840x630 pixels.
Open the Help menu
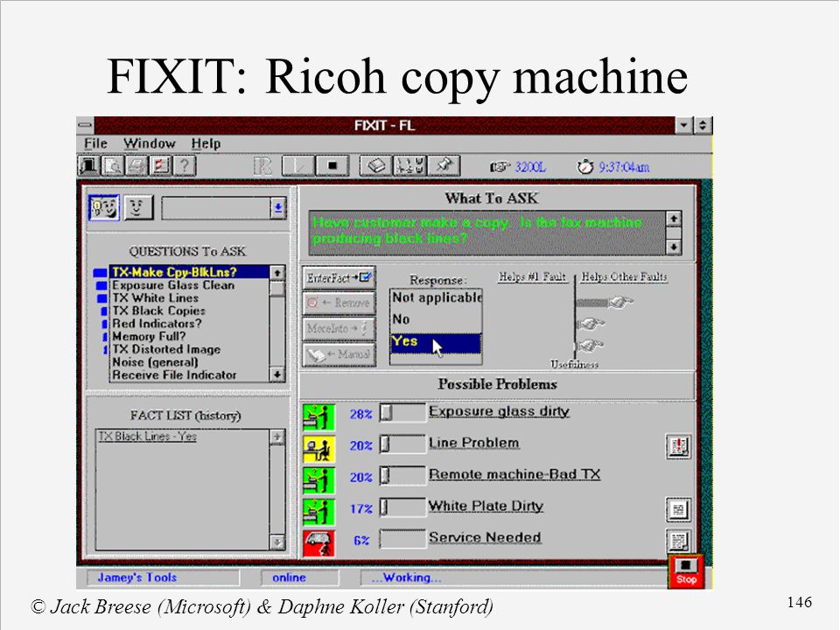tap(206, 143)
